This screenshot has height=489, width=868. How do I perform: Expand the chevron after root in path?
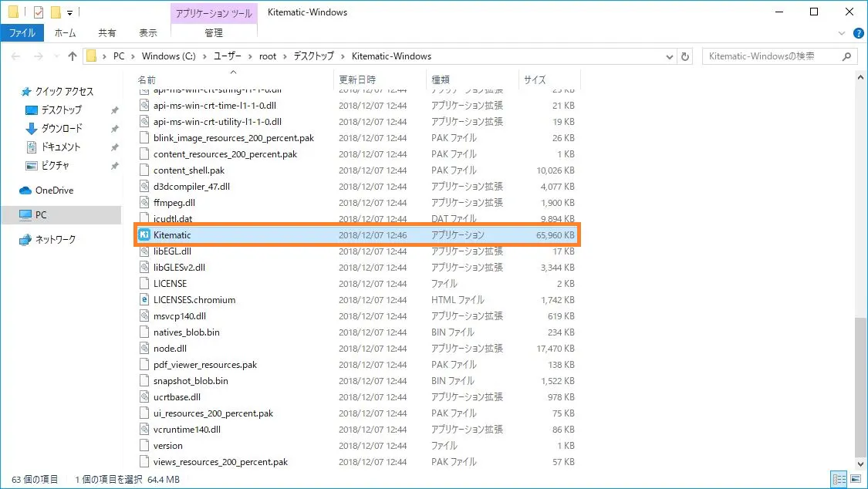click(285, 56)
